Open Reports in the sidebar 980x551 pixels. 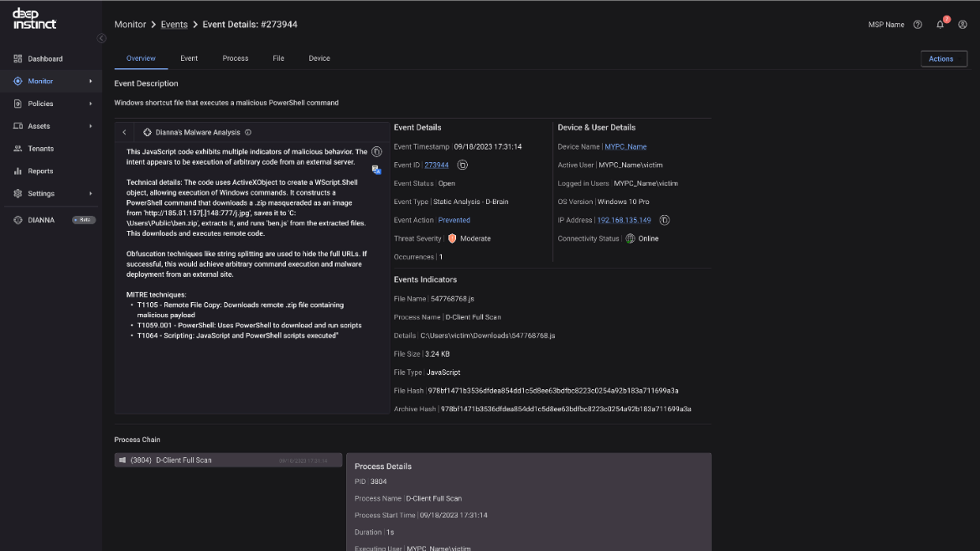pos(51,171)
